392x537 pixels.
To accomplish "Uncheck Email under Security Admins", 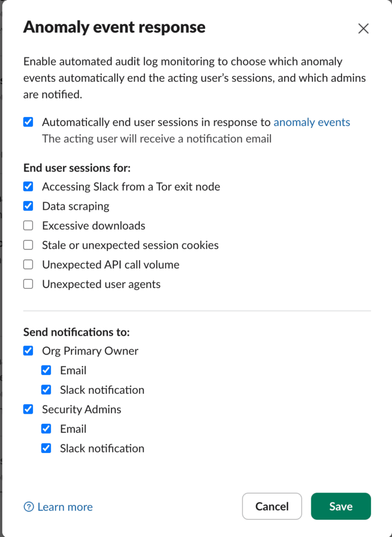I will pyautogui.click(x=46, y=428).
